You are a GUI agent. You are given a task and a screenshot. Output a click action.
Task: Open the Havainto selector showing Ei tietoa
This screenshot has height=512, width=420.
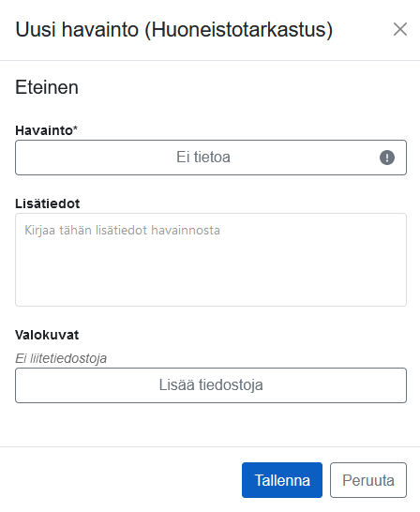click(x=211, y=158)
